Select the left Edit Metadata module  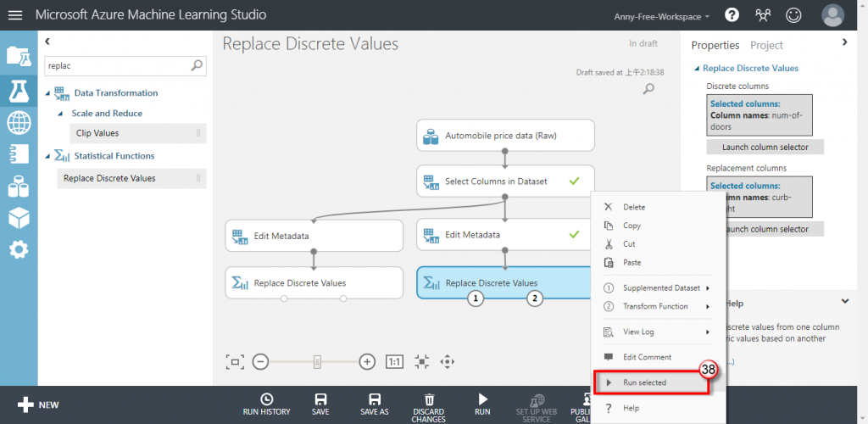[314, 236]
